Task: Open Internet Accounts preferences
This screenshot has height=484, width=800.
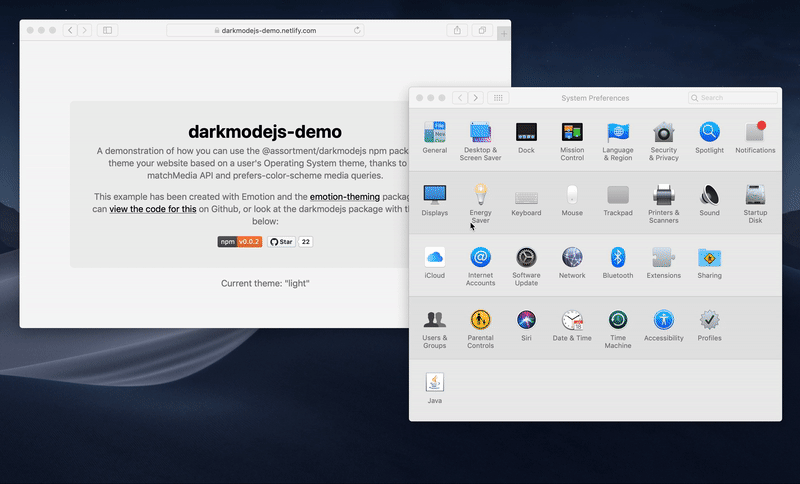Action: click(480, 266)
